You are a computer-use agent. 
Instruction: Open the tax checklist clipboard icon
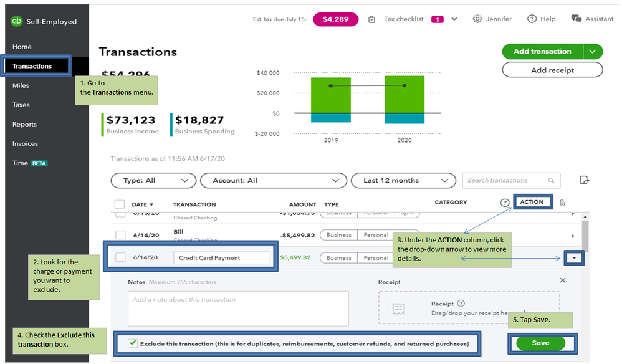(x=371, y=19)
